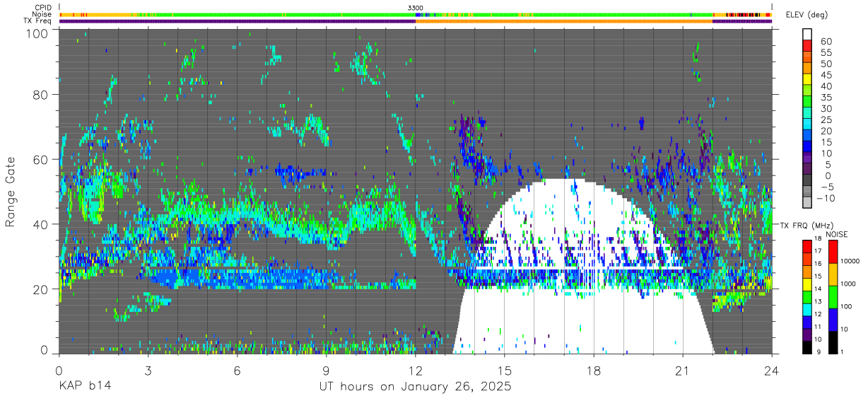Screen dimensions: 868x401
Task: Pick the red segment of the NOISE bar
Action: [834, 252]
